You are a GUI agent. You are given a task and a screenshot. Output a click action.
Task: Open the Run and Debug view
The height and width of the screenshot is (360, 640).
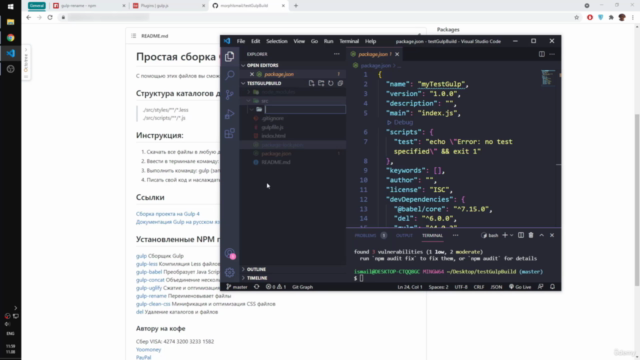point(229,114)
